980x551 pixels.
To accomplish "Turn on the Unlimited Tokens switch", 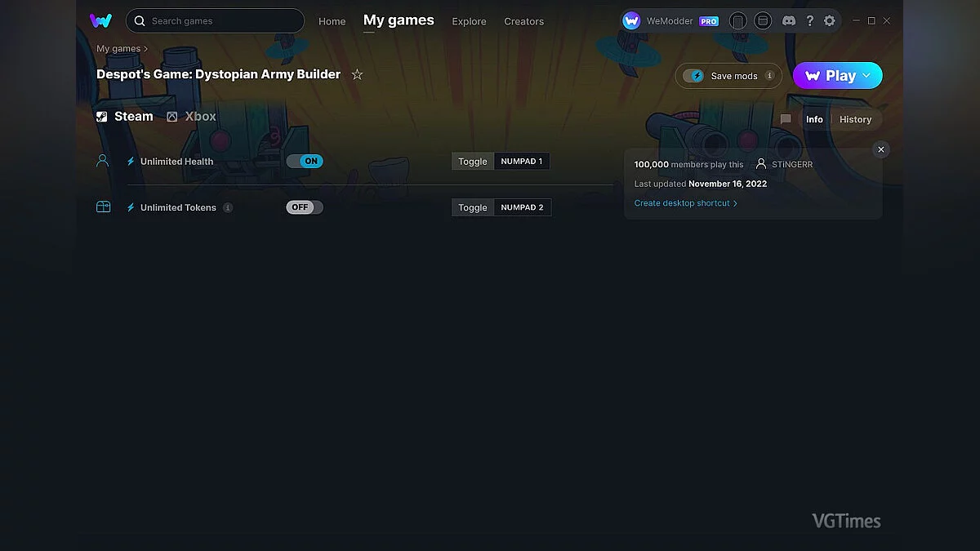I will click(x=305, y=207).
